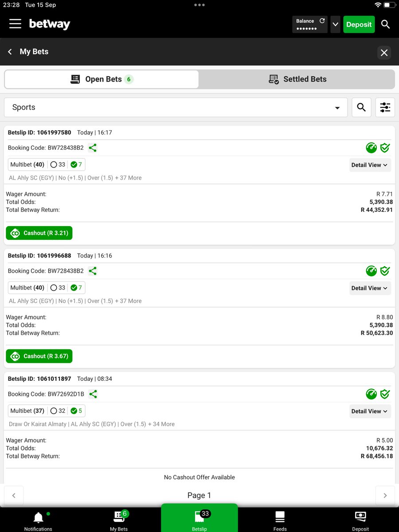This screenshot has width=399, height=532.
Task: Tap the Wi-Fi status icon
Action: [378, 5]
